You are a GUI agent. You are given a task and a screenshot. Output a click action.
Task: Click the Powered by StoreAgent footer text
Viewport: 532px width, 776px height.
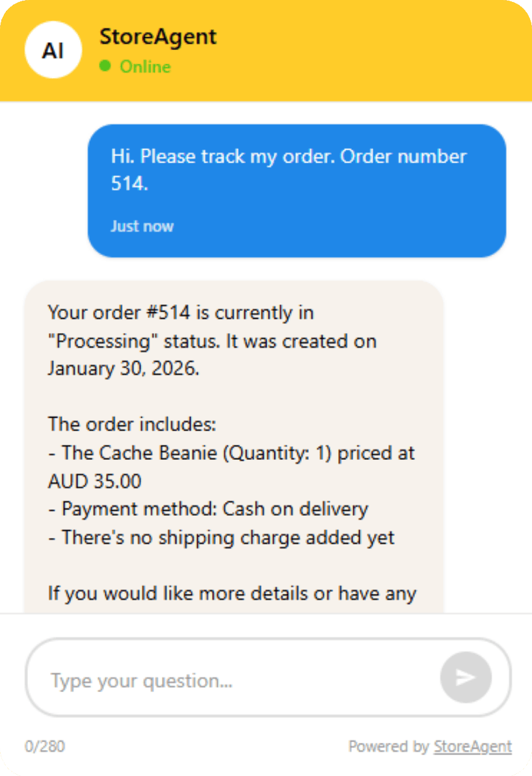(x=431, y=746)
